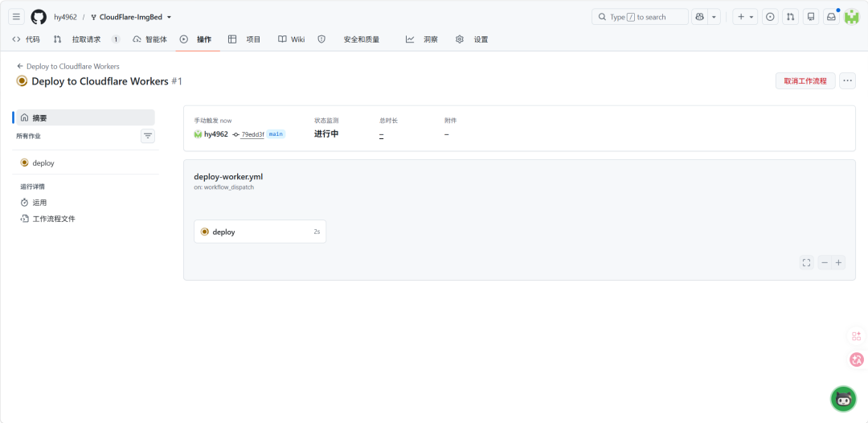The image size is (868, 423).
Task: Zoom in workflow graph plus button
Action: pyautogui.click(x=839, y=262)
